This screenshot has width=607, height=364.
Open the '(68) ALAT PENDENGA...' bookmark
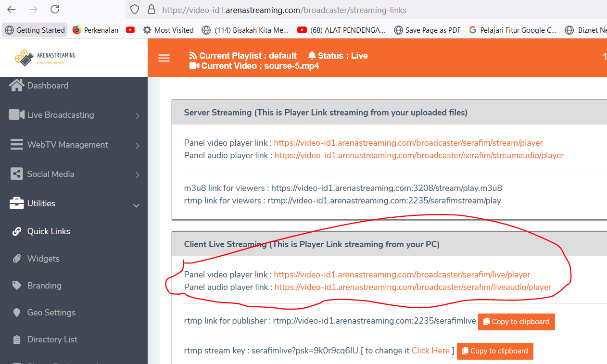pos(341,30)
